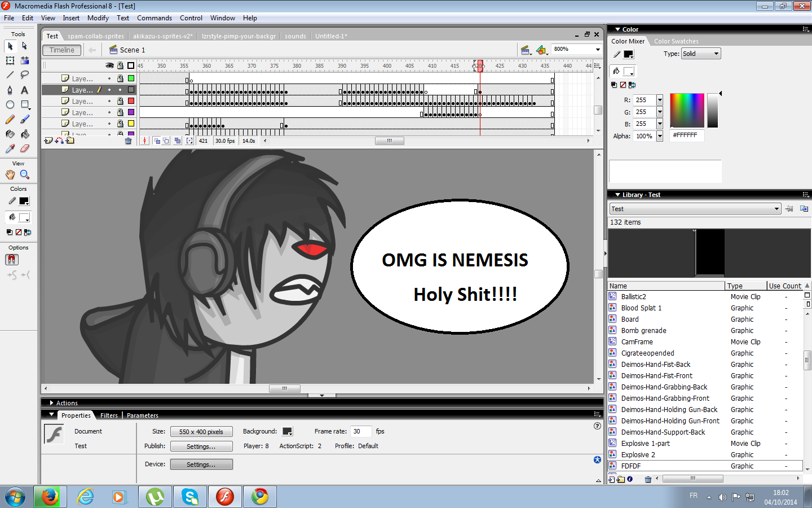Select the Selection arrow tool
This screenshot has height=508, width=812.
tap(10, 46)
